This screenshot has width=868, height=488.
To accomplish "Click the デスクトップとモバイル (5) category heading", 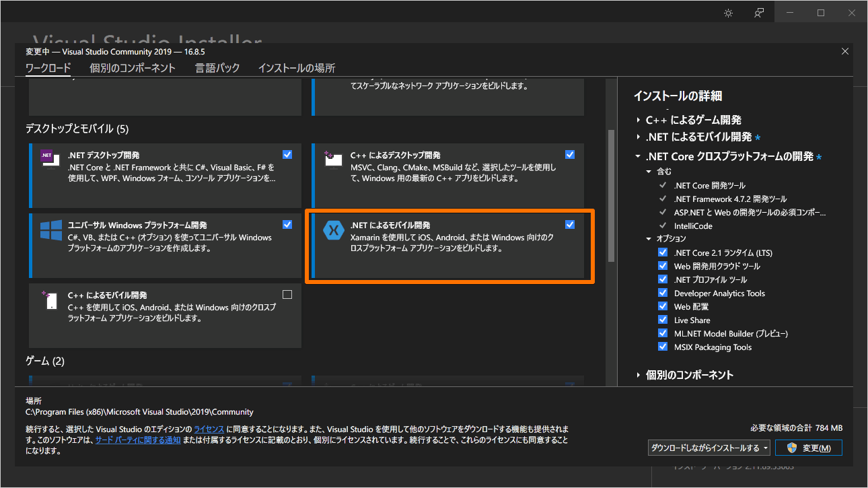I will [x=77, y=129].
